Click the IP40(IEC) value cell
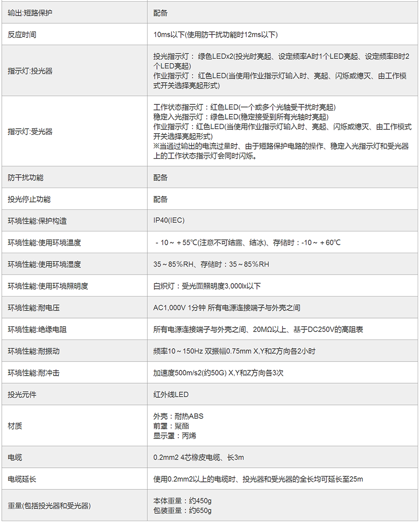 (169, 221)
